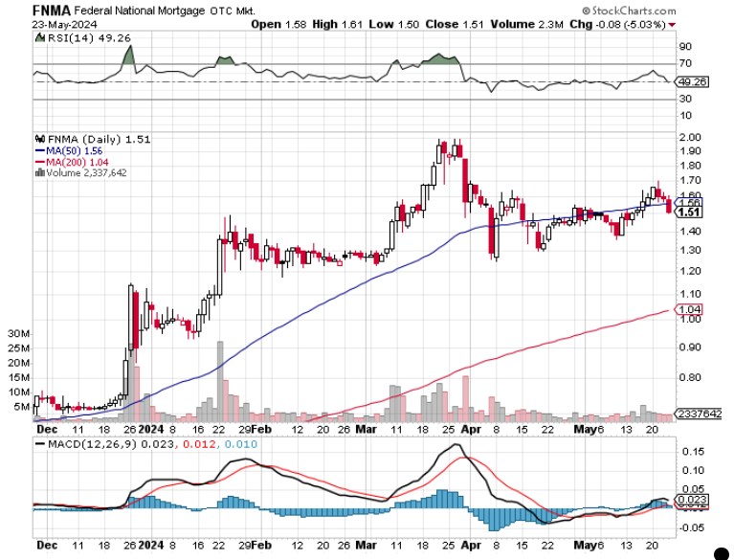Click the 20M label on the volume axis
Screen dimensions: 734x560
click(x=19, y=363)
